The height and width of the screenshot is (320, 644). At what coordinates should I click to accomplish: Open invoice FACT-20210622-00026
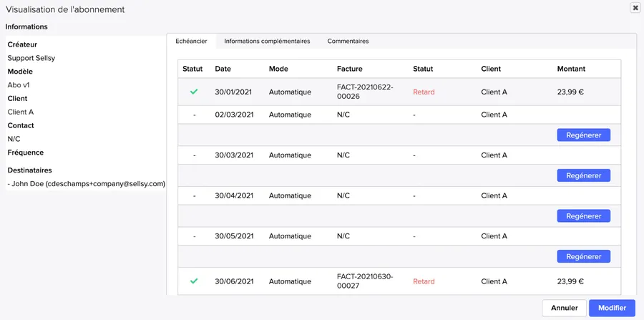click(365, 92)
